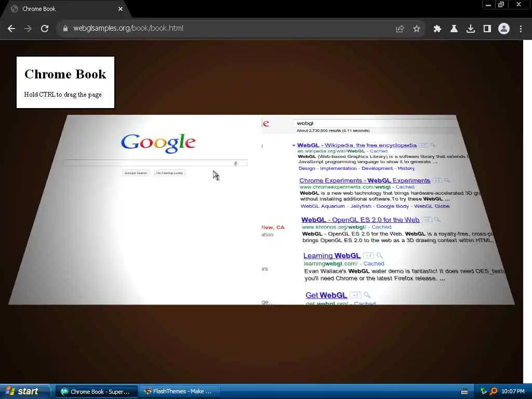Viewport: 532px width, 399px height.
Task: Click the History sublink under Wikipedia result
Action: [x=406, y=168]
